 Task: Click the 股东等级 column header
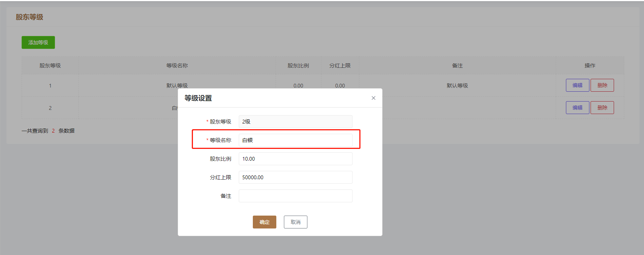(50, 66)
